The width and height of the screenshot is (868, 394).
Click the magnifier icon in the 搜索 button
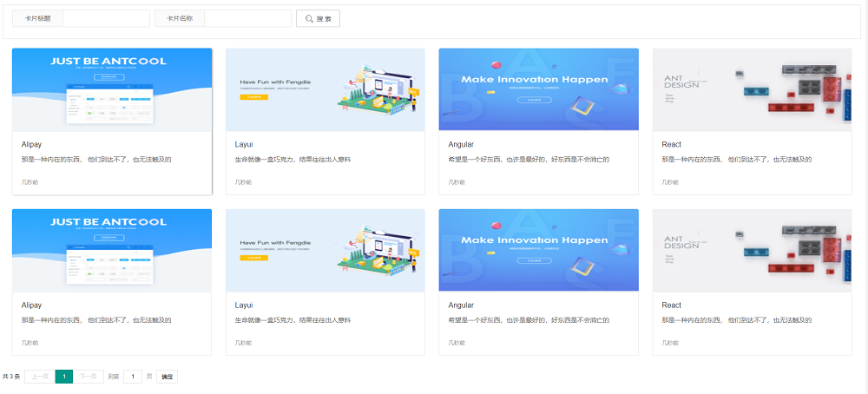point(309,18)
